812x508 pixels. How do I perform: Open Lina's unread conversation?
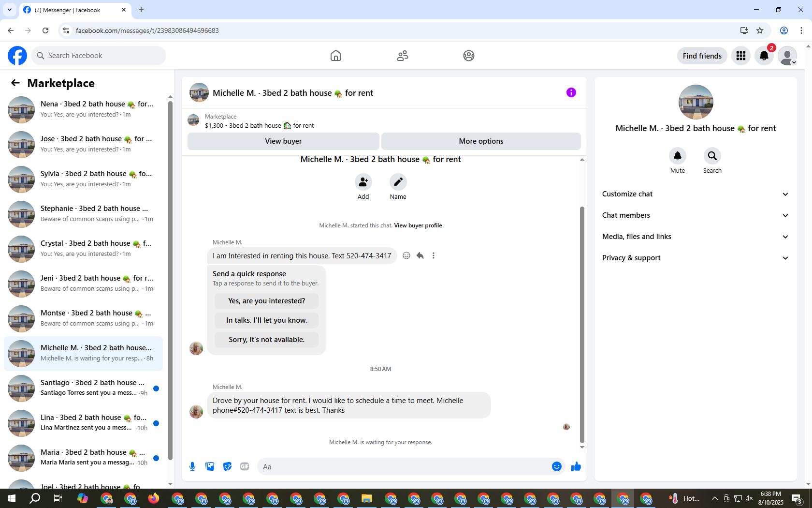tap(83, 423)
